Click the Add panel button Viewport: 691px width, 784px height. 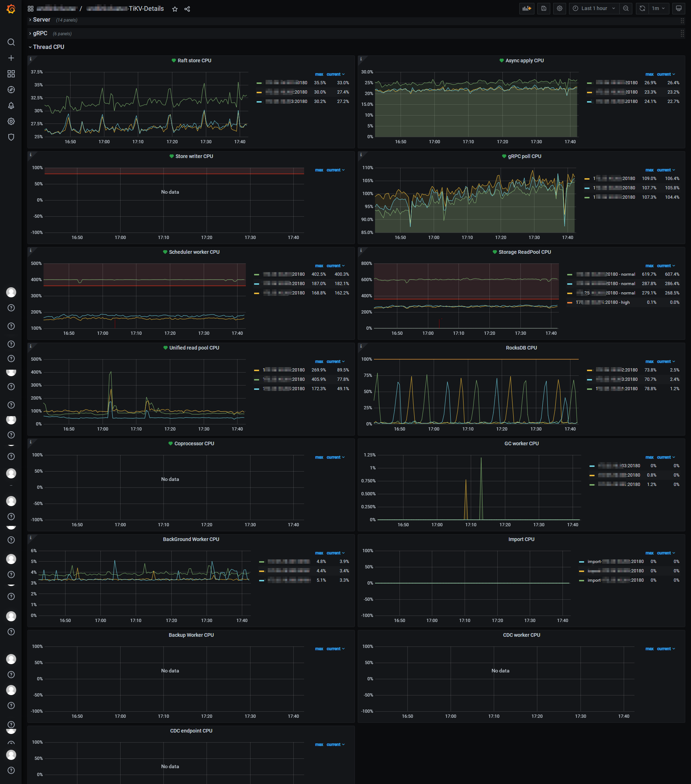[527, 8]
